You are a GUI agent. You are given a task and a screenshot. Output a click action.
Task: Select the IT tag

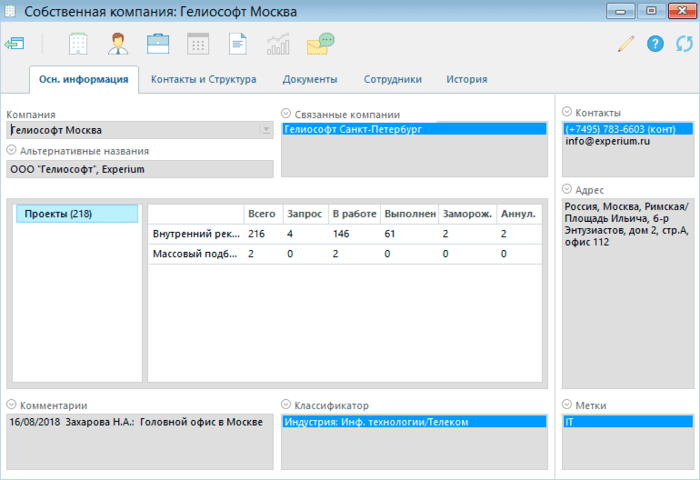628,422
